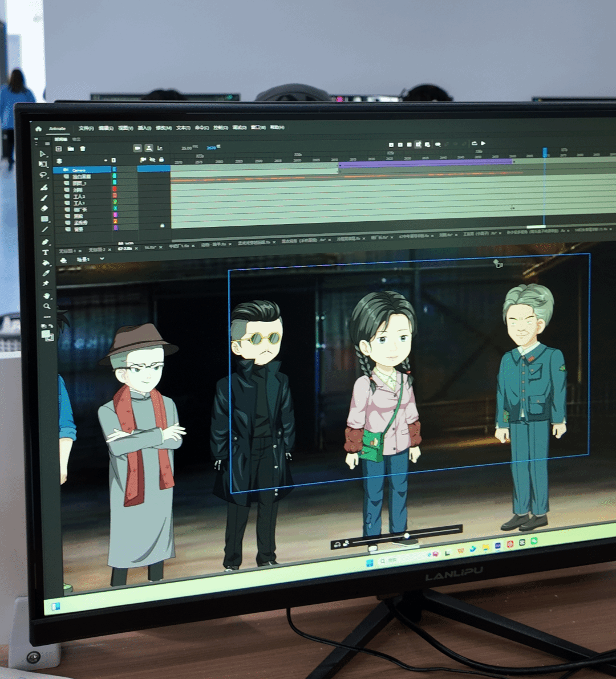Screen dimensions: 616x679
Task: Expand the scene dropdown chevron
Action: (x=102, y=259)
